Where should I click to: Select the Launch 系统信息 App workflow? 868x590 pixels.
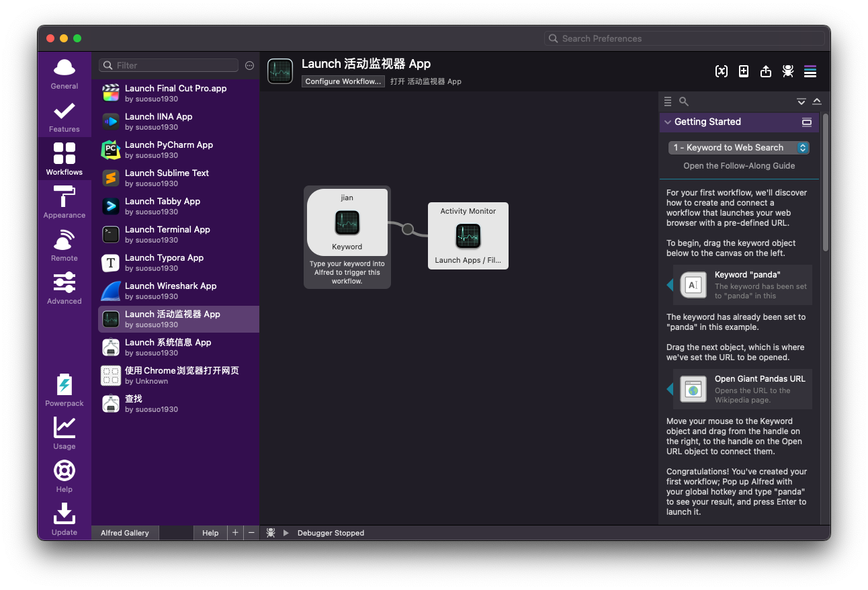(x=179, y=347)
